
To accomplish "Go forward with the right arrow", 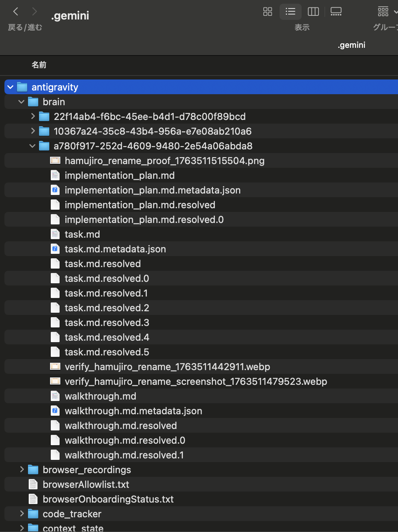I will [35, 11].
